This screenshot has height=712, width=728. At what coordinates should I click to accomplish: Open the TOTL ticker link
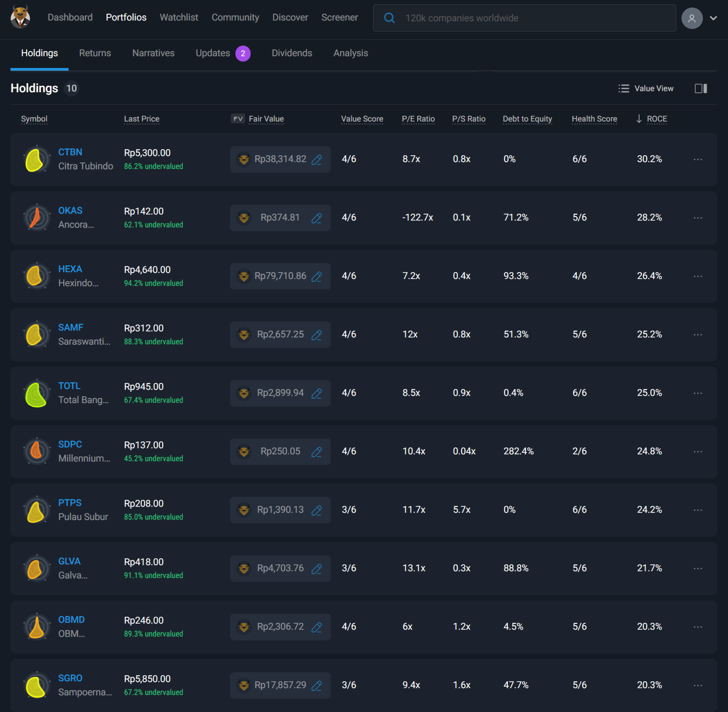tap(69, 386)
